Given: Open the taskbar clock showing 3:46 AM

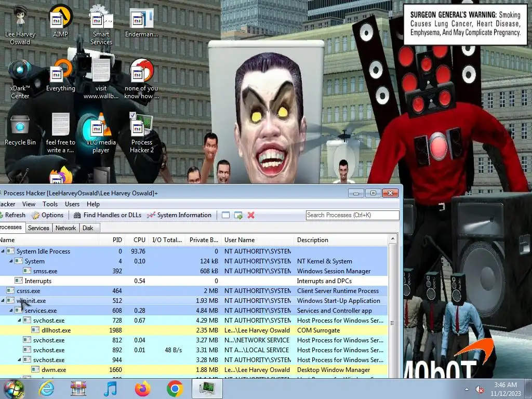Looking at the screenshot, I should coord(506,389).
